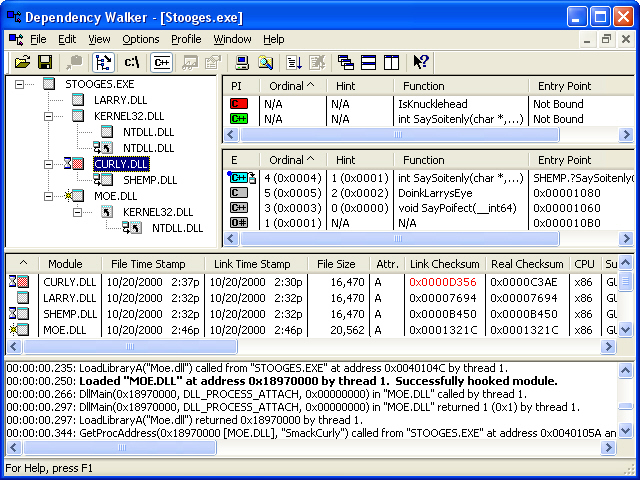Viewport: 640px width, 480px height.
Task: Click the Tile Horizontally toolbar icon
Action: click(x=369, y=62)
